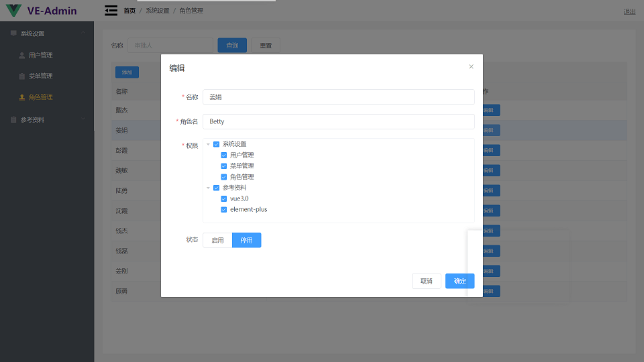
Task: Click the 添加 add button
Action: tap(127, 72)
